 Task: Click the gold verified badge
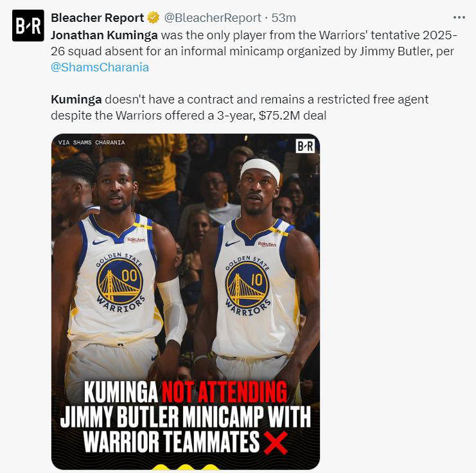[154, 18]
